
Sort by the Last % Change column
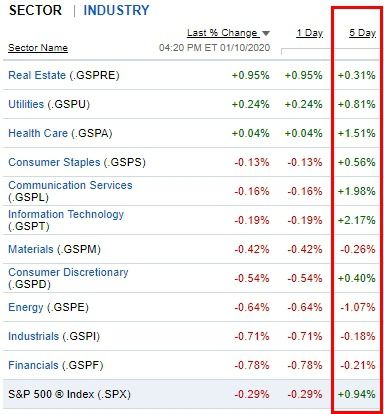[222, 33]
